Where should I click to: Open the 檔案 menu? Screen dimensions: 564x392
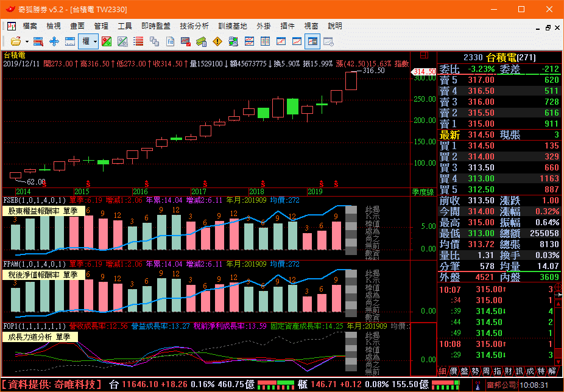(29, 26)
